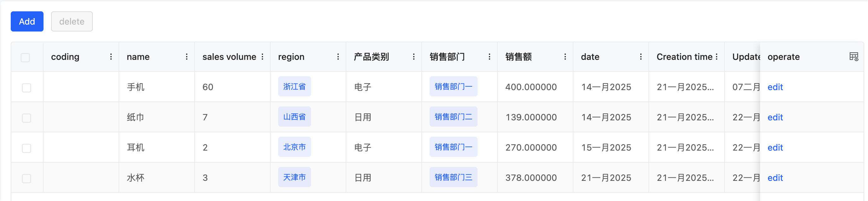868x201 pixels.
Task: Open the 销售额 column options menu
Action: tap(565, 57)
